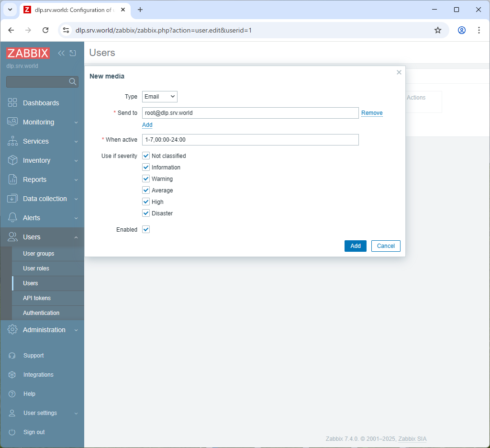Screen dimensions: 490x448
Task: Expand the Monitoring menu chevron
Action: [x=76, y=122]
